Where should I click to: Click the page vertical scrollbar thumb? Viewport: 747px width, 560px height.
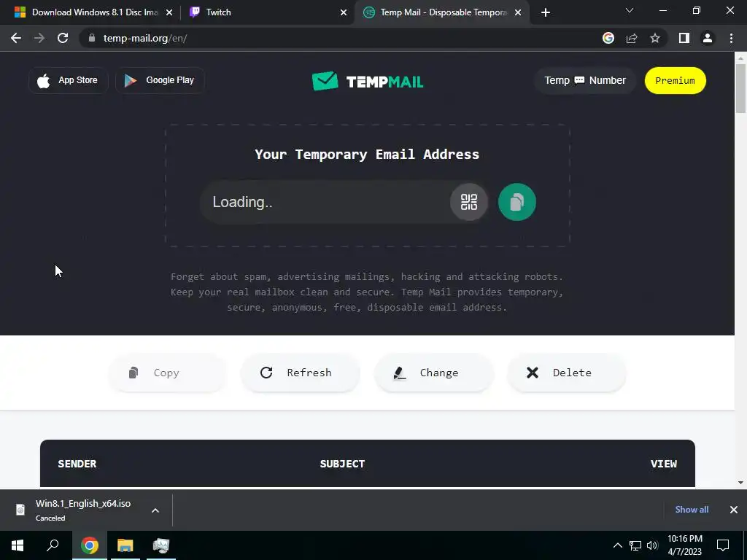point(740,88)
